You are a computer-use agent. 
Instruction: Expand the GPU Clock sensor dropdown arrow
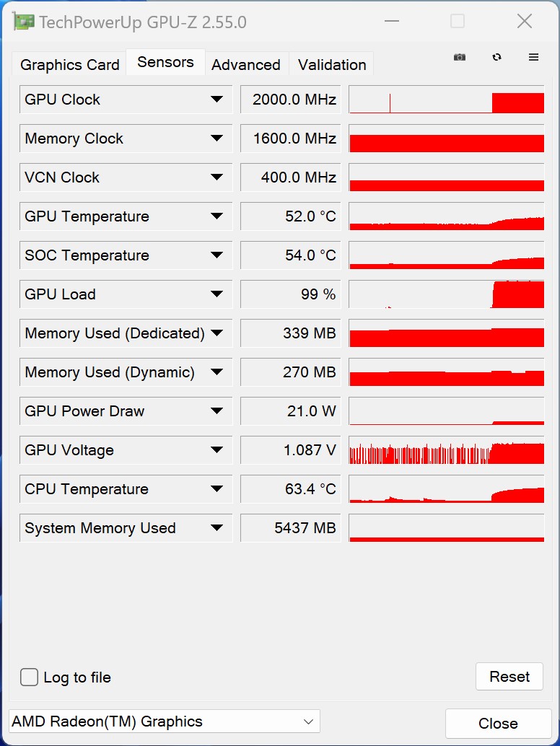coord(216,100)
